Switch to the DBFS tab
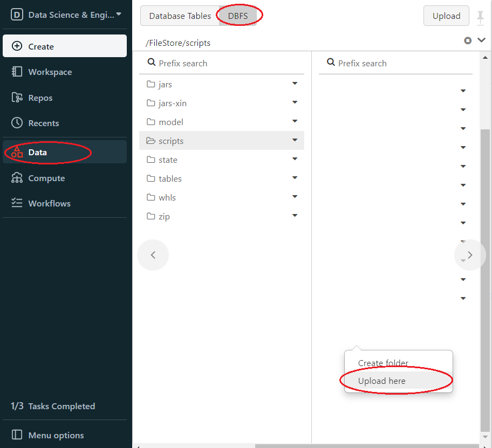Image resolution: width=492 pixels, height=448 pixels. 238,16
